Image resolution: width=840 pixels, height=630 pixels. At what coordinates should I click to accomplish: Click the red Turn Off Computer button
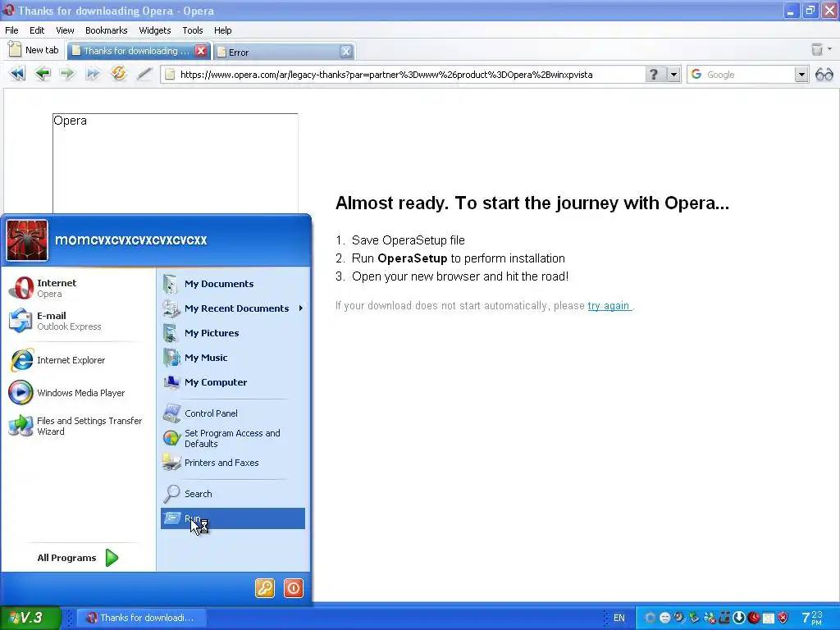point(293,588)
